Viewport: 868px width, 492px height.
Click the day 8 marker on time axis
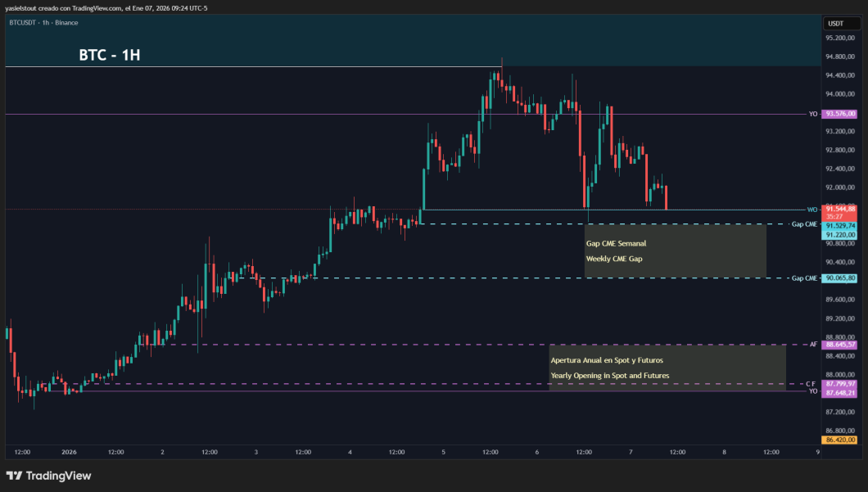[724, 452]
